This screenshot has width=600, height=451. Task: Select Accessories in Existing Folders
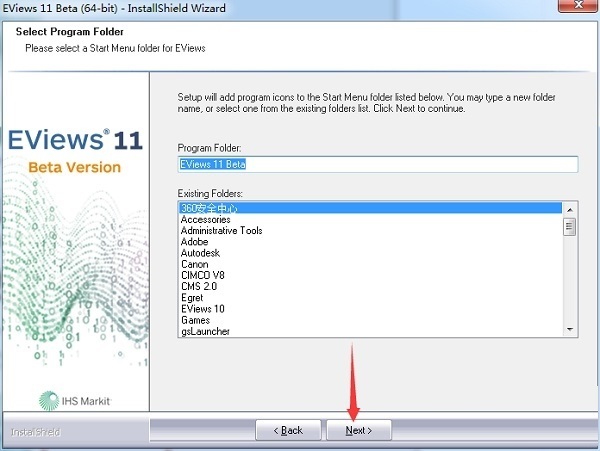pos(370,219)
